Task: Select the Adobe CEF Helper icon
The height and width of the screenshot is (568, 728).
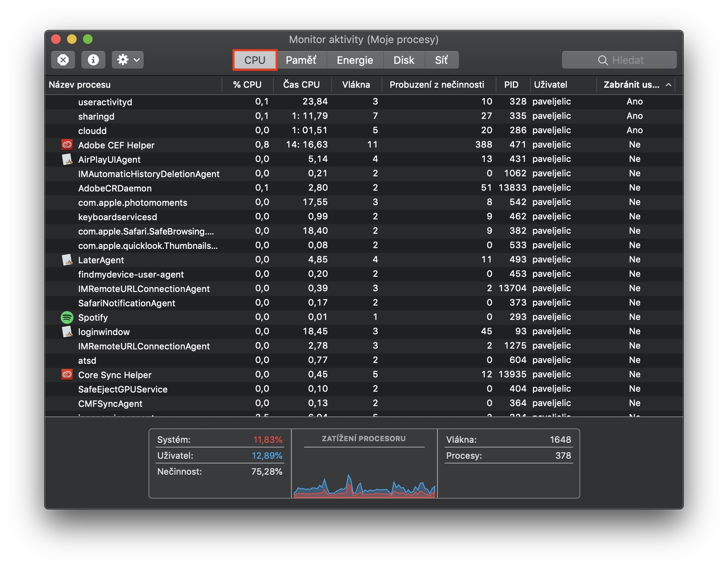Action: [67, 145]
